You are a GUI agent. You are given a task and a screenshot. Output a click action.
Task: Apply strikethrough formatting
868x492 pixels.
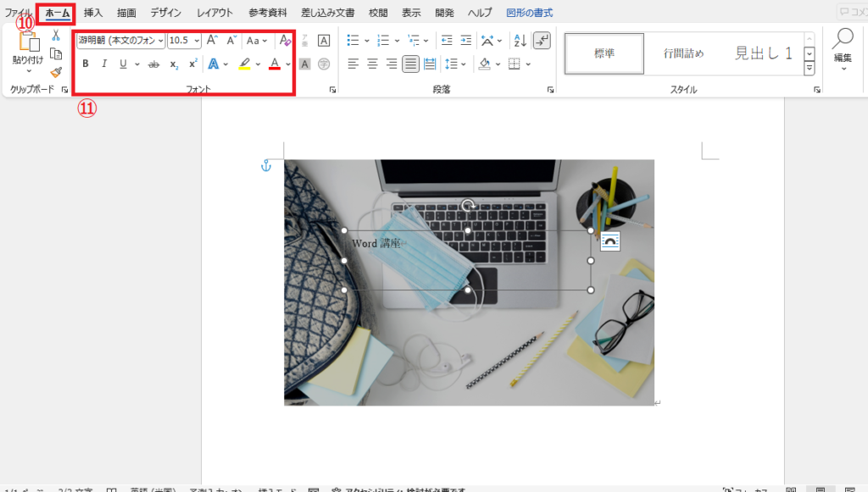click(x=154, y=64)
